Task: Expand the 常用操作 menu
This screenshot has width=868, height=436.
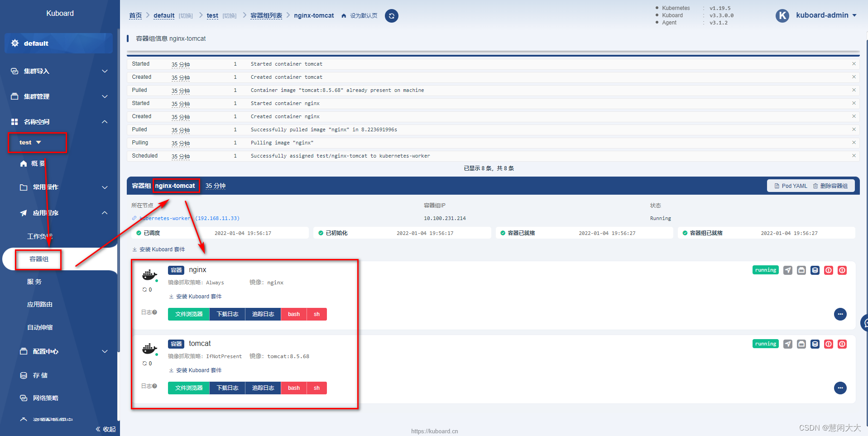Action: click(105, 187)
